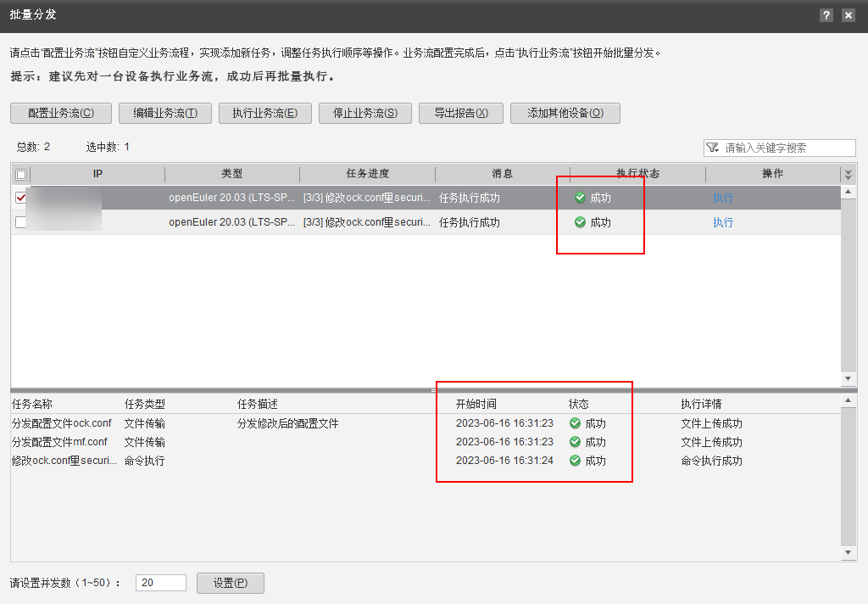This screenshot has width=868, height=604.
Task: Click success status icon in second device row
Action: pos(580,222)
